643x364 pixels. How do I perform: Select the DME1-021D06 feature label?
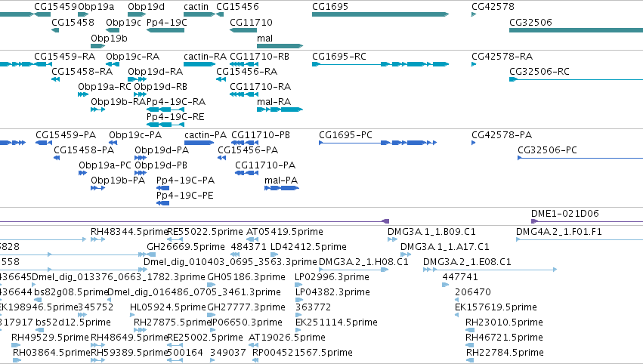565,213
